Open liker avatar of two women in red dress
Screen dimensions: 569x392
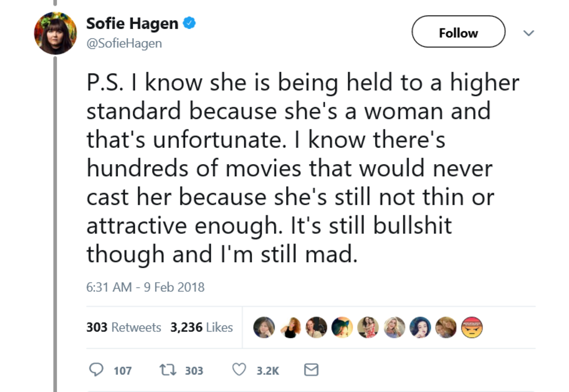[x=368, y=328]
